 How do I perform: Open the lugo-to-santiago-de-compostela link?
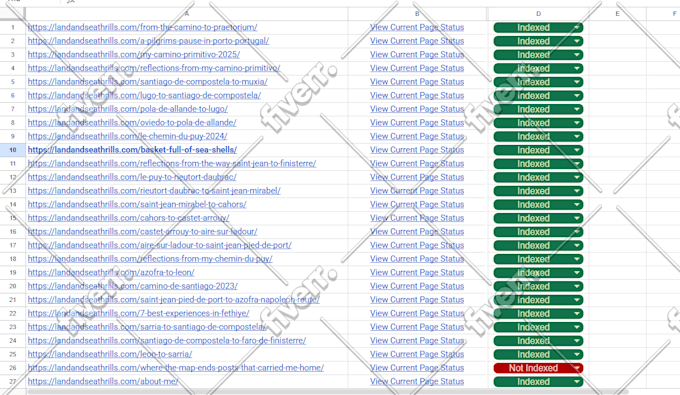coord(144,95)
